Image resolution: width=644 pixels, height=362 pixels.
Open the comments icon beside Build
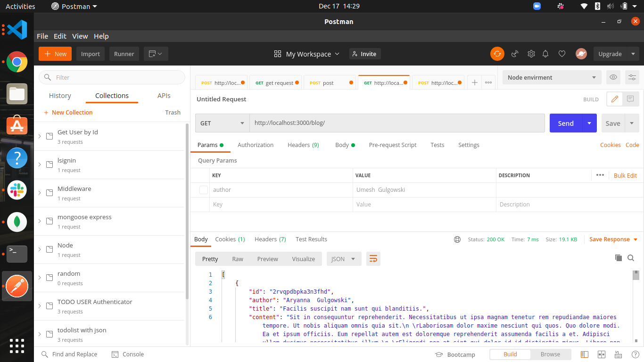click(630, 99)
